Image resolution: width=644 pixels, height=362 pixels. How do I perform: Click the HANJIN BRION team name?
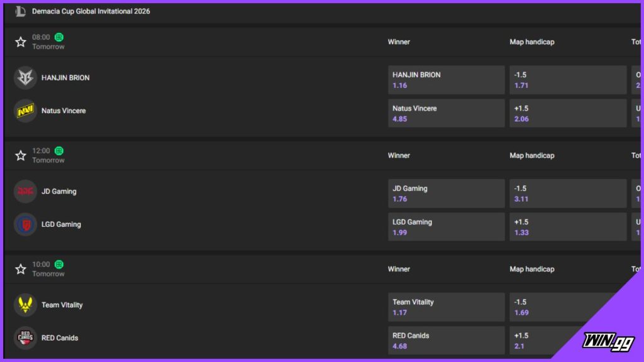[65, 77]
